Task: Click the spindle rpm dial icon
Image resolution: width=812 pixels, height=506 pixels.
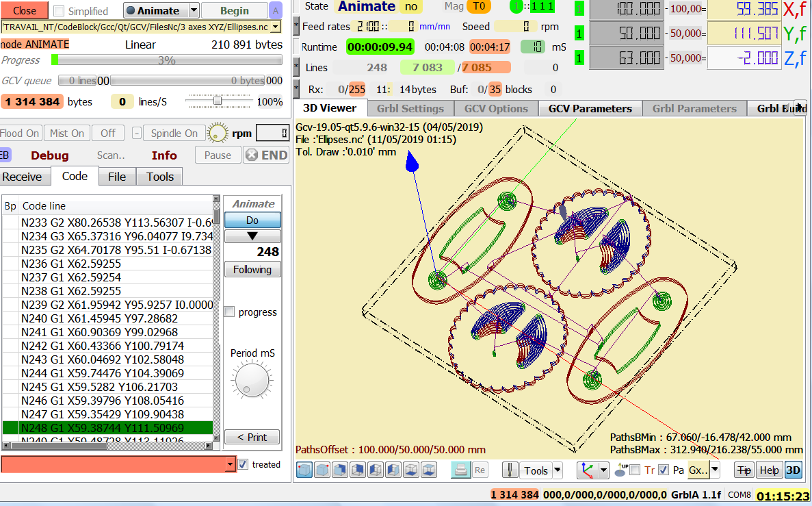Action: [x=218, y=134]
